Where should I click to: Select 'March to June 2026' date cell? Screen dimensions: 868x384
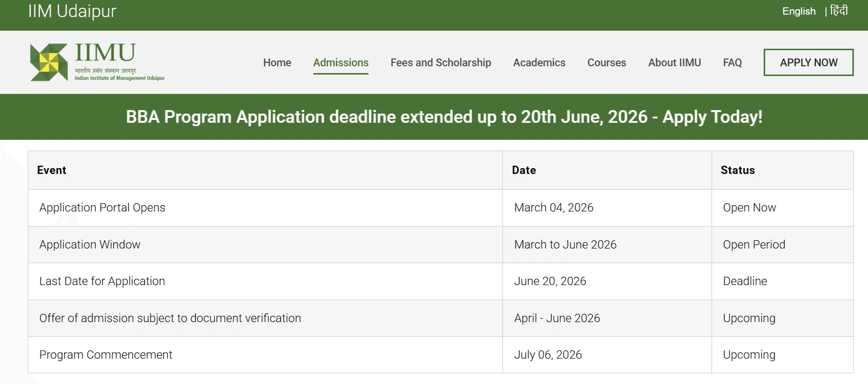click(x=607, y=245)
